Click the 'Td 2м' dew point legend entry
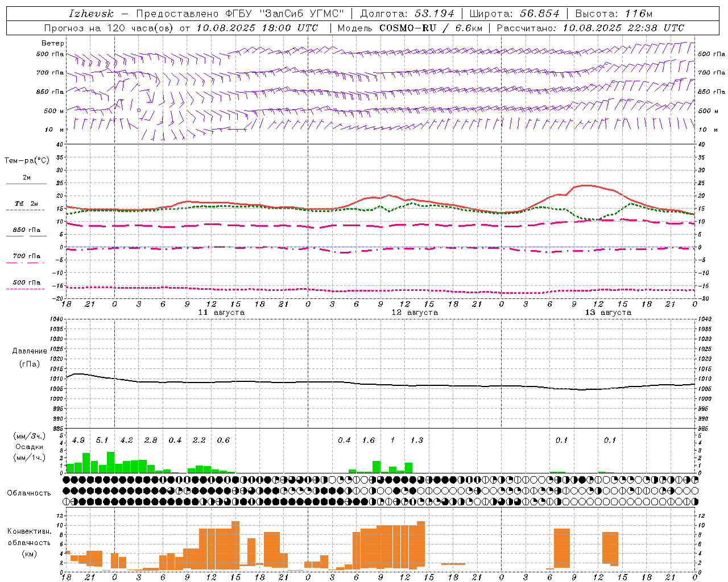 point(27,203)
